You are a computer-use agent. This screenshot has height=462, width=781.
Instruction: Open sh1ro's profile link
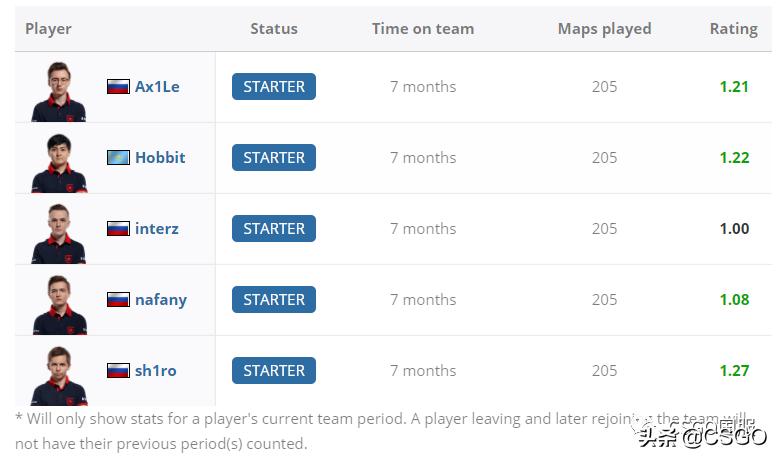(x=155, y=371)
